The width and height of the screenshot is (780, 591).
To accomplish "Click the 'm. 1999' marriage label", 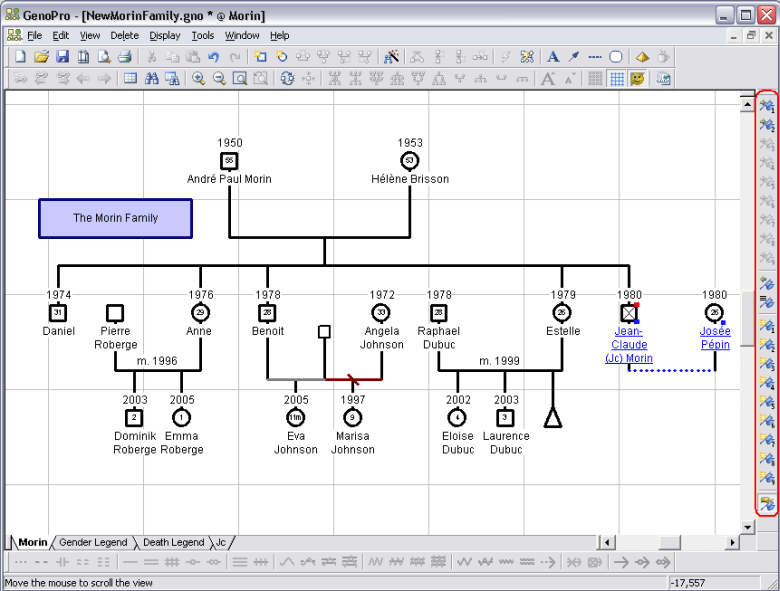I will click(x=499, y=361).
